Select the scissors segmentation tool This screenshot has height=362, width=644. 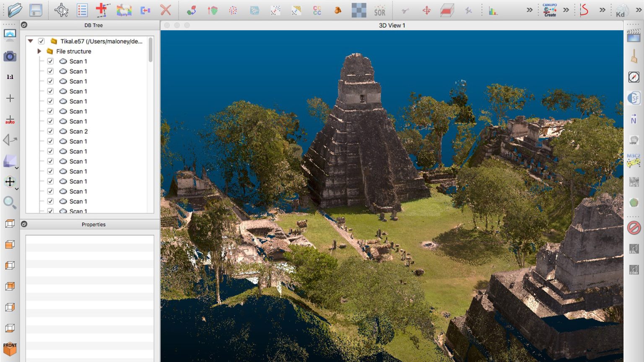point(405,10)
